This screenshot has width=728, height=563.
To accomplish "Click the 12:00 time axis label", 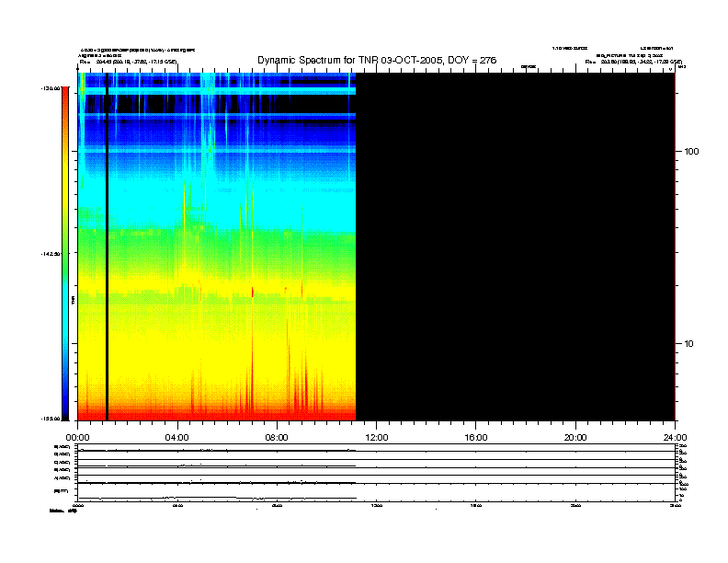I will (377, 438).
